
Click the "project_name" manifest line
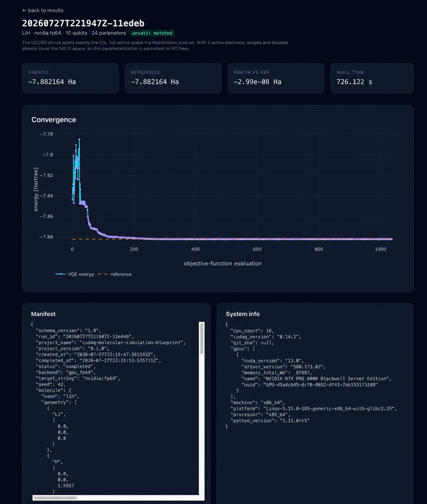pyautogui.click(x=111, y=342)
